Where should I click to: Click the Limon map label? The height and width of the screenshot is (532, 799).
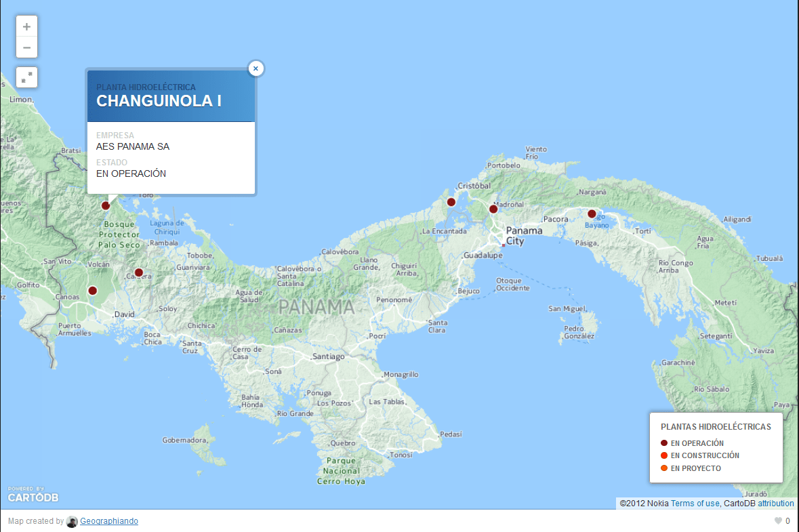(x=21, y=100)
